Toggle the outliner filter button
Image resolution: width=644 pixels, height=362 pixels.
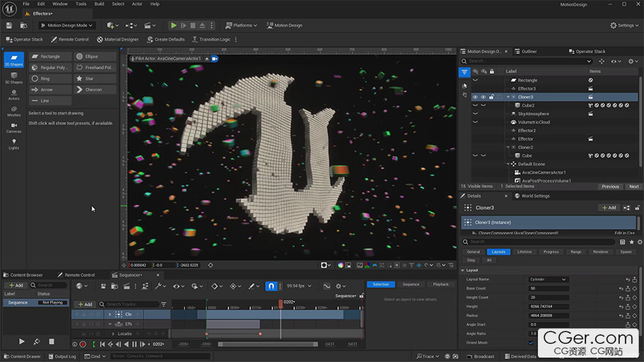(x=464, y=72)
